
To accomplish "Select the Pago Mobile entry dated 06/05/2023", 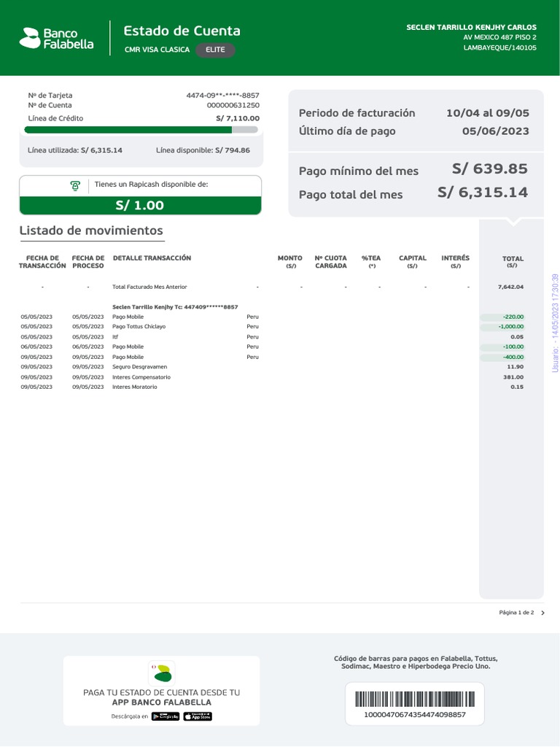I will (128, 347).
